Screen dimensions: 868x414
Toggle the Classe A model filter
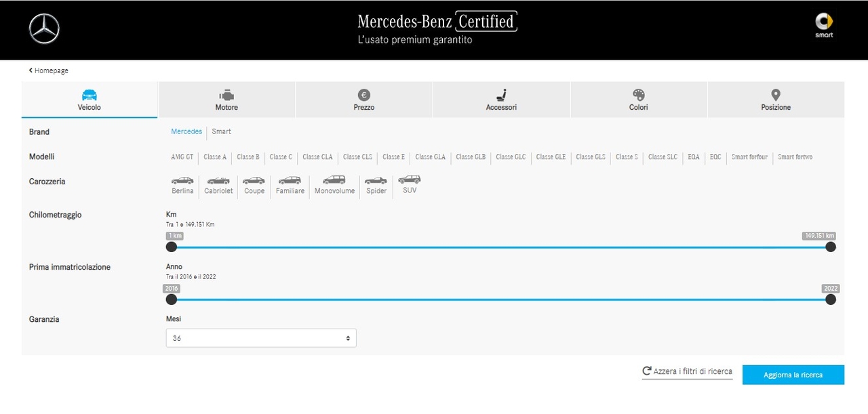point(215,157)
